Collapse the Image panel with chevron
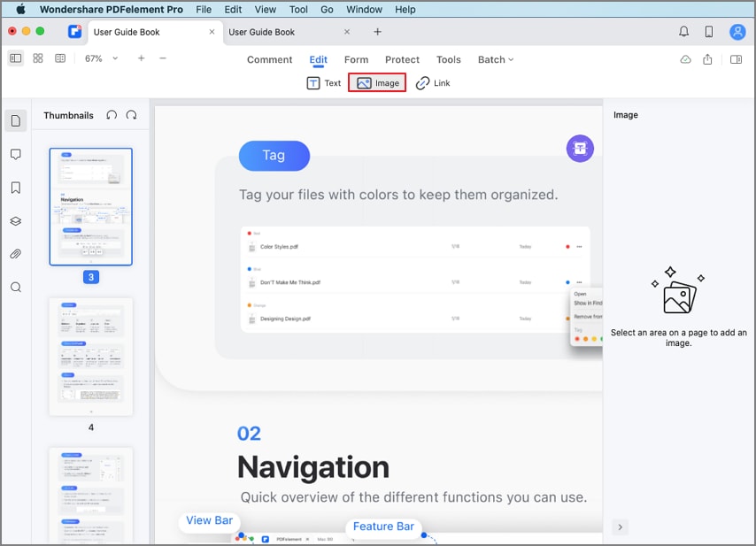Image resolution: width=756 pixels, height=546 pixels. click(620, 527)
